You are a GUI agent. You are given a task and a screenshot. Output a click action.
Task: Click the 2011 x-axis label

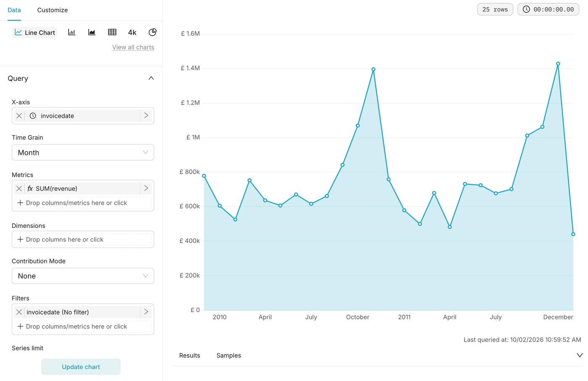pos(404,317)
